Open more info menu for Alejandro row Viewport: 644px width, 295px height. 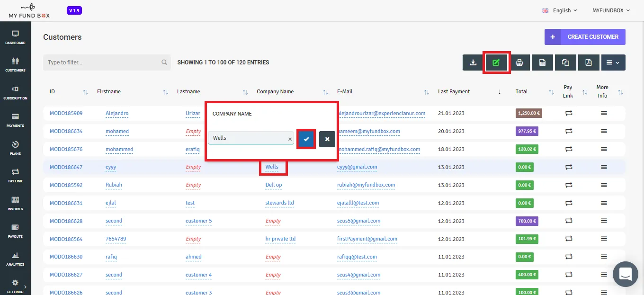click(x=604, y=113)
